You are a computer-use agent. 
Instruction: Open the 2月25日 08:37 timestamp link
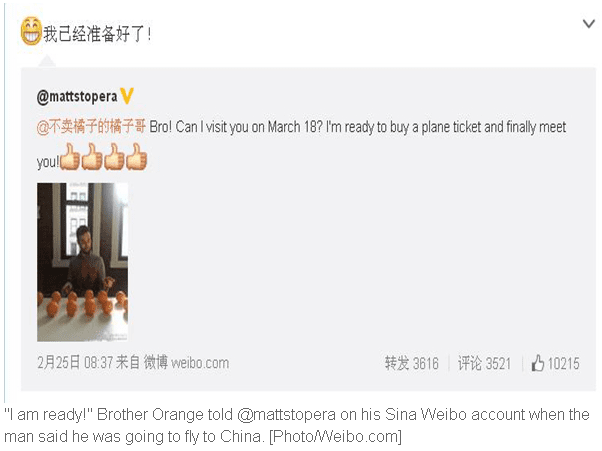(x=75, y=362)
